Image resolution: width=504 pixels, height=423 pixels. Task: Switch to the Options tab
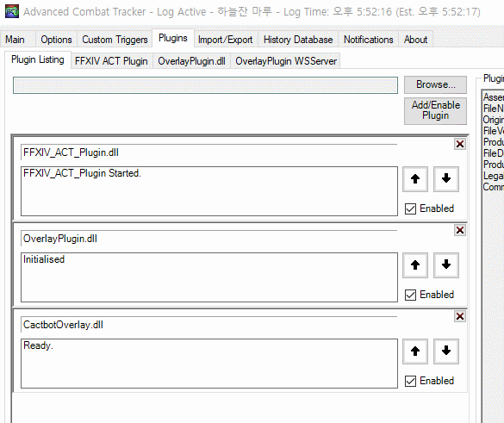[x=56, y=40]
